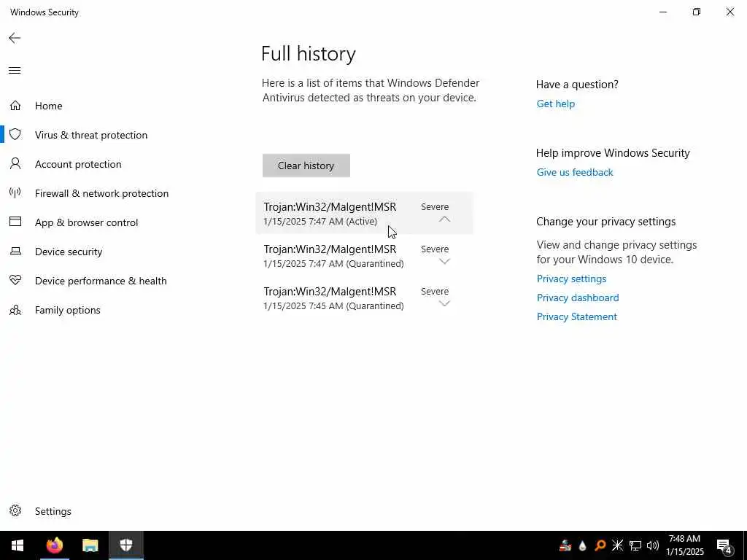The height and width of the screenshot is (560, 747).
Task: Open App & browser control
Action: tap(86, 222)
